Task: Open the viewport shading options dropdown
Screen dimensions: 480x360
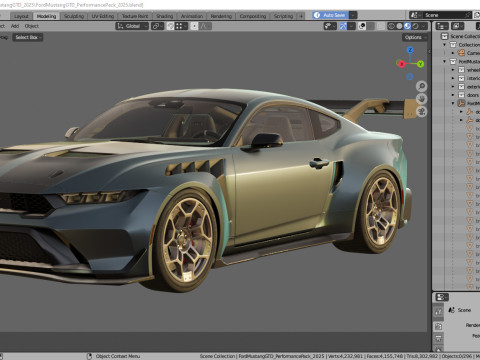Action: (x=424, y=26)
